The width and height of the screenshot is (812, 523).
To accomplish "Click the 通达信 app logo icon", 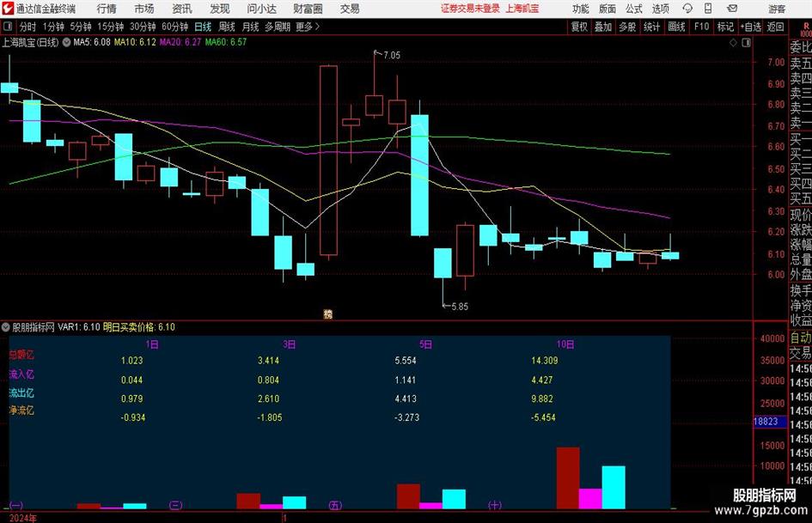I will tap(8, 9).
